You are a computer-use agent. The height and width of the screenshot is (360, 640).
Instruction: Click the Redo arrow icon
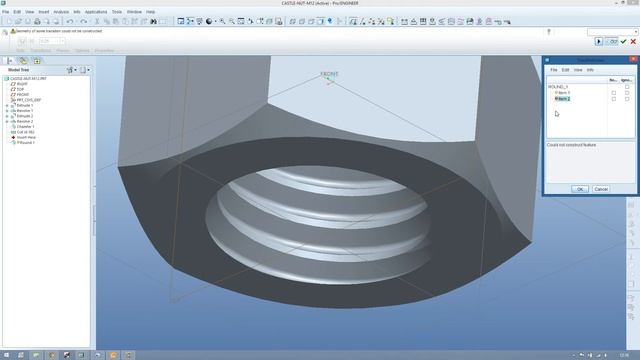84,21
